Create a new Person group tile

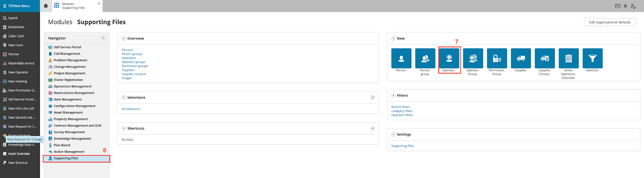[x=425, y=58]
